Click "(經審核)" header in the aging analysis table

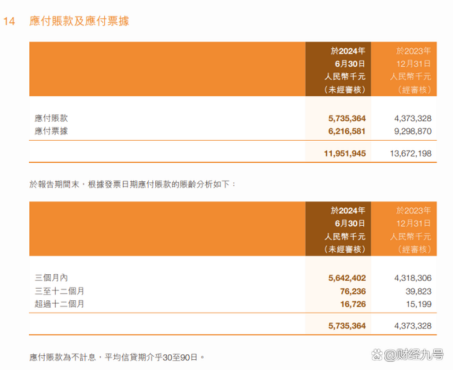coord(414,250)
